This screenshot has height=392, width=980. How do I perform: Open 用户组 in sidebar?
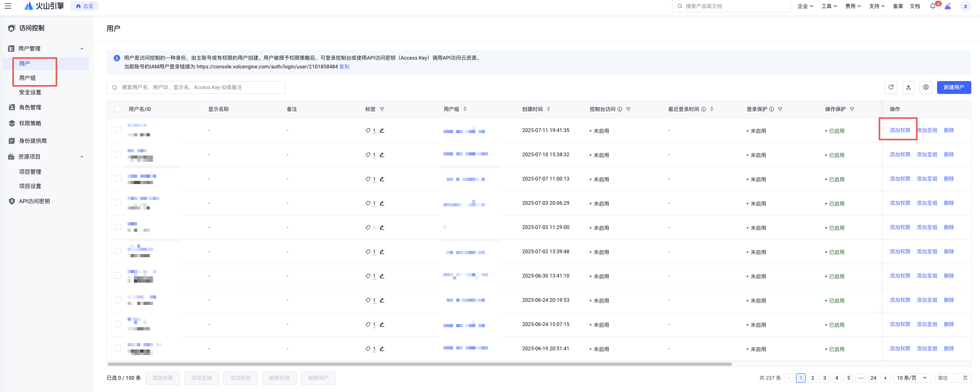point(27,78)
